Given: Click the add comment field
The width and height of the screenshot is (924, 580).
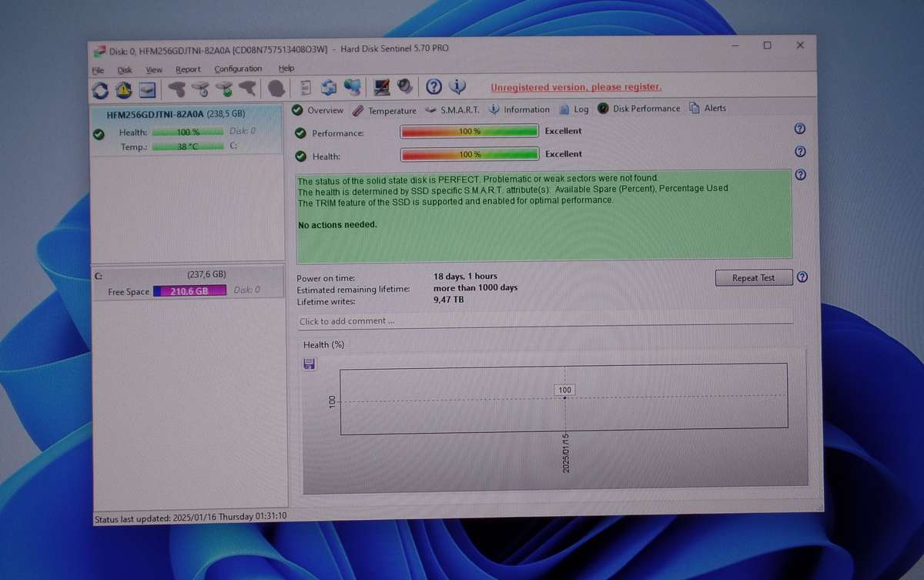Looking at the screenshot, I should pos(385,320).
